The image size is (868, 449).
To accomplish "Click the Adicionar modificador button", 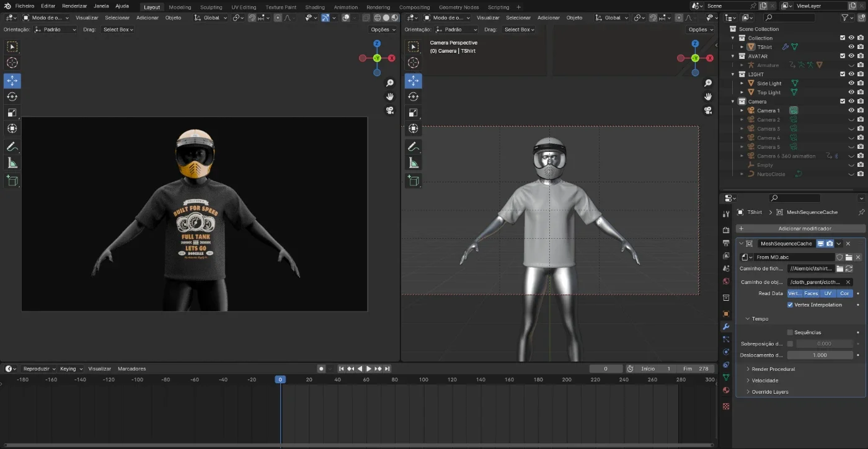I will (x=800, y=228).
